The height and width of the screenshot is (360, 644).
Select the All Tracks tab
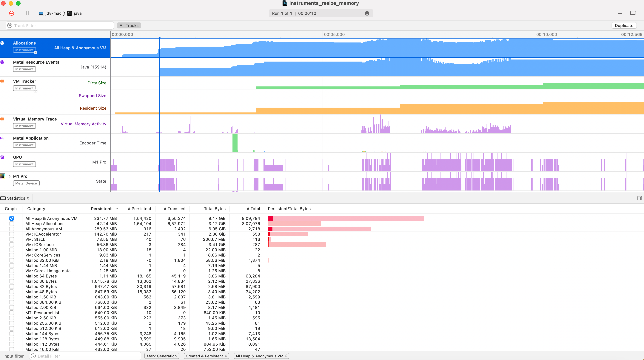[129, 25]
